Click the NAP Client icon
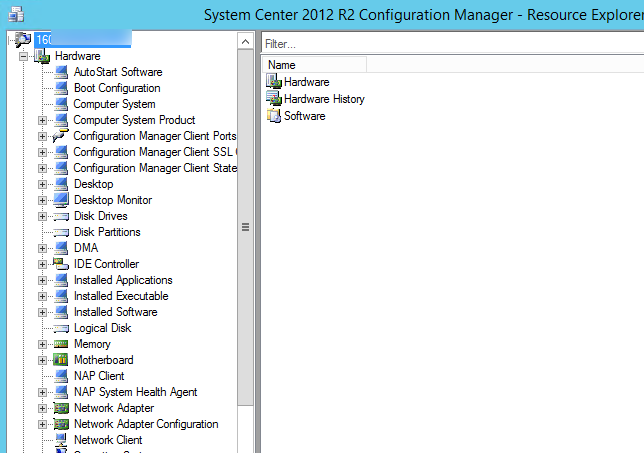The width and height of the screenshot is (644, 453). [x=61, y=376]
